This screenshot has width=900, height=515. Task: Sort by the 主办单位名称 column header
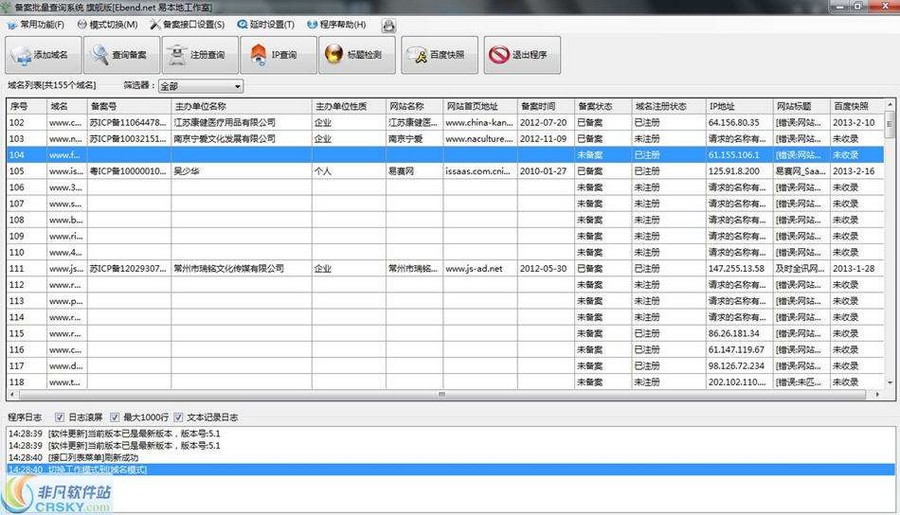click(x=242, y=106)
